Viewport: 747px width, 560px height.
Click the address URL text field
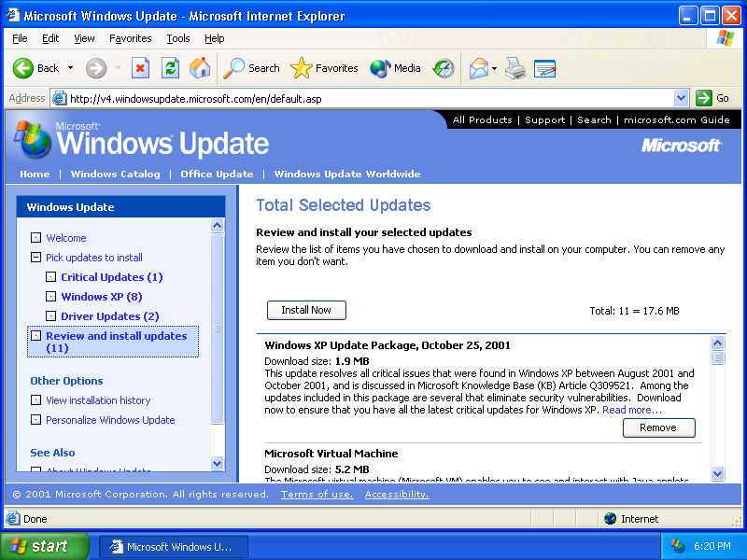pyautogui.click(x=371, y=99)
